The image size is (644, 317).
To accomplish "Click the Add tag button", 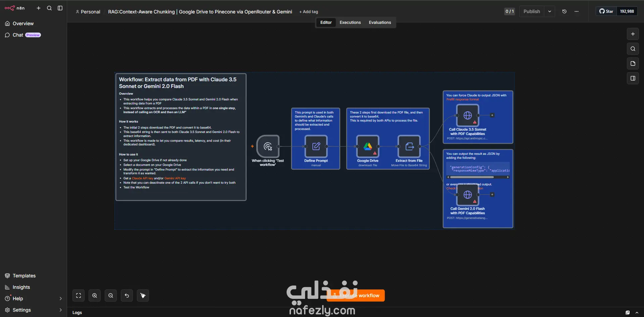I will pos(309,12).
